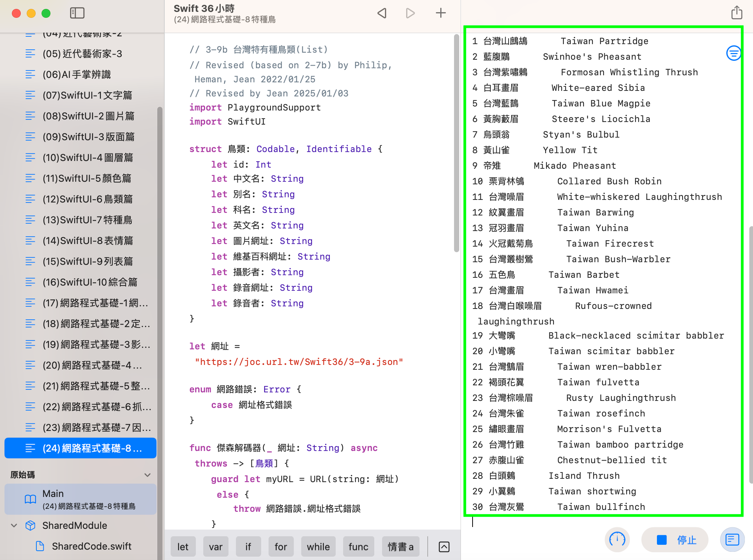Insert the 'while' keyword snippet
The image size is (753, 560).
318,547
